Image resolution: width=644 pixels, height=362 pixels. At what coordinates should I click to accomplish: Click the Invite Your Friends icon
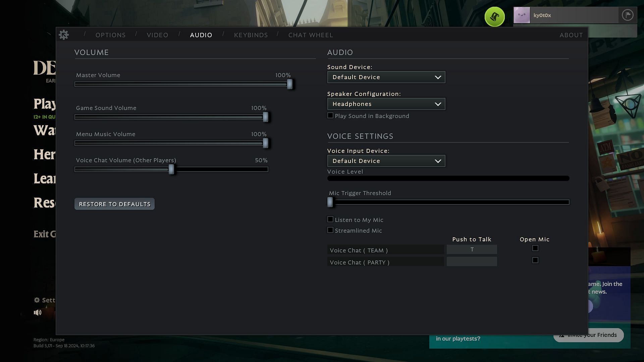561,335
